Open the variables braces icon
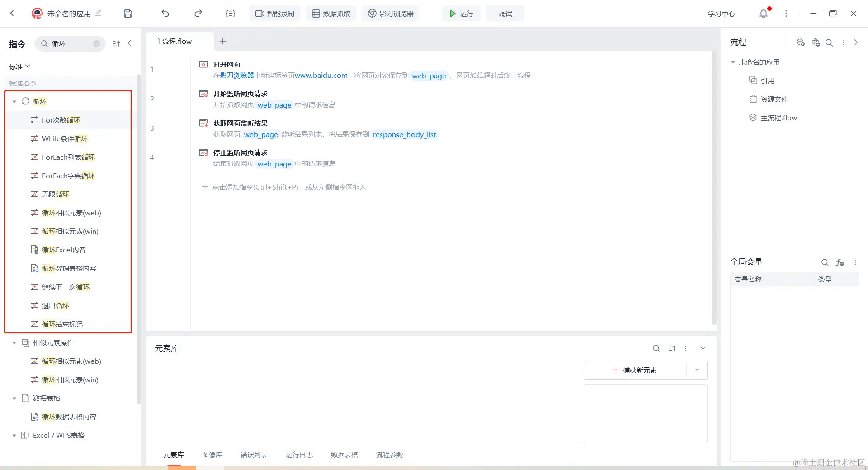This screenshot has width=868, height=470. click(x=231, y=14)
